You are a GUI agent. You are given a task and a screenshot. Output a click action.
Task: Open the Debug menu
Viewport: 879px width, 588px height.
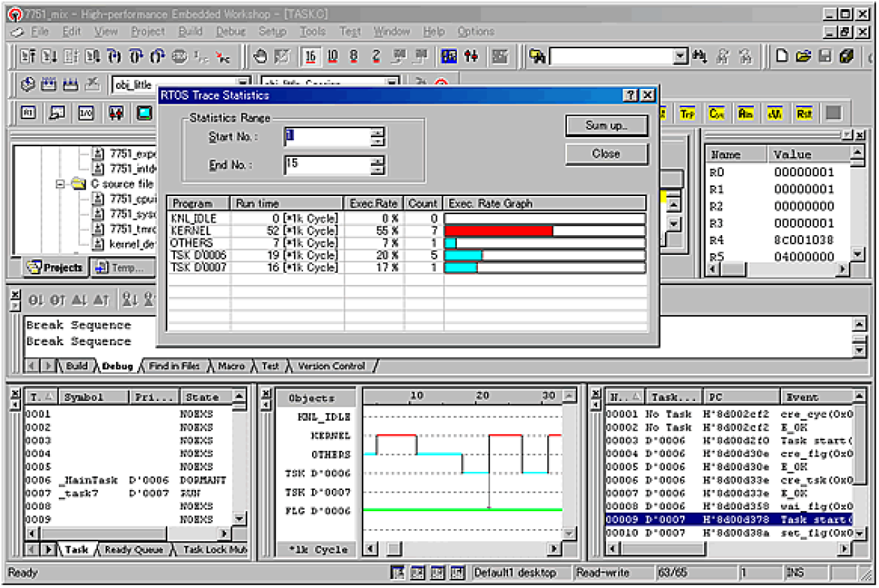click(x=232, y=31)
